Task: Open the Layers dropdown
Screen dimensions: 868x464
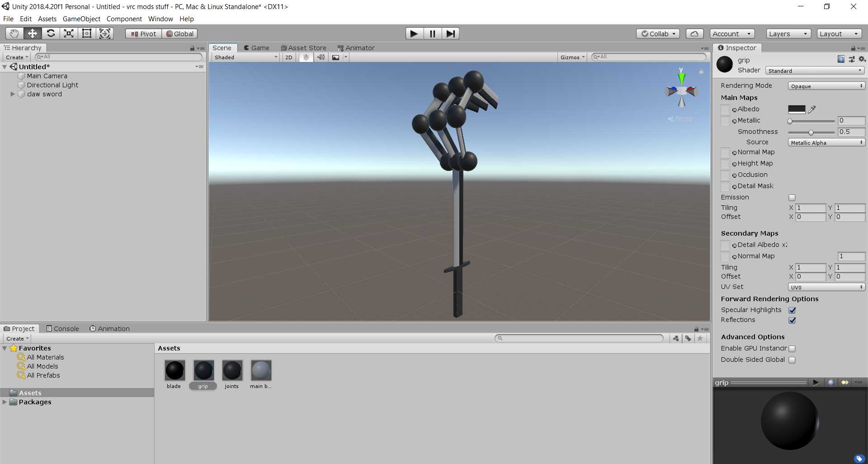Action: [x=788, y=34]
